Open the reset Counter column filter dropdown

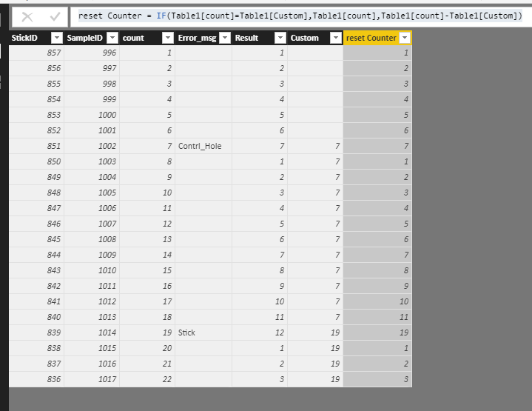405,38
